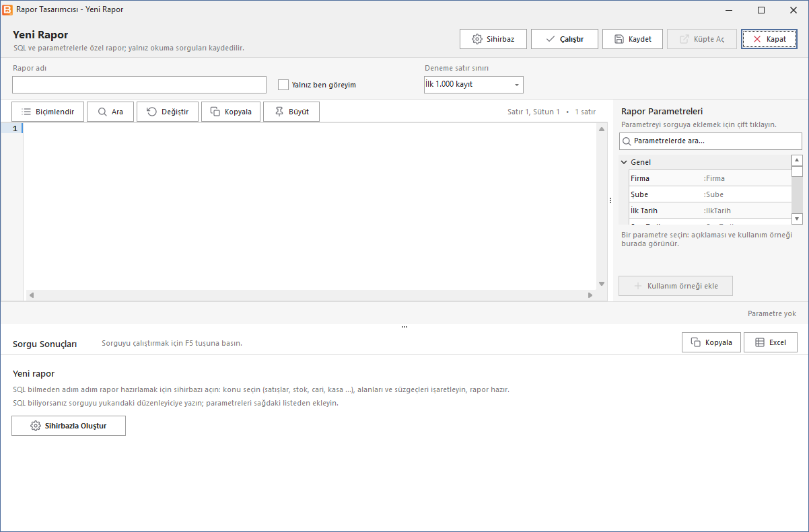This screenshot has width=809, height=532.
Task: Click the editor's horizontal scroll-right arrow
Action: [x=590, y=295]
